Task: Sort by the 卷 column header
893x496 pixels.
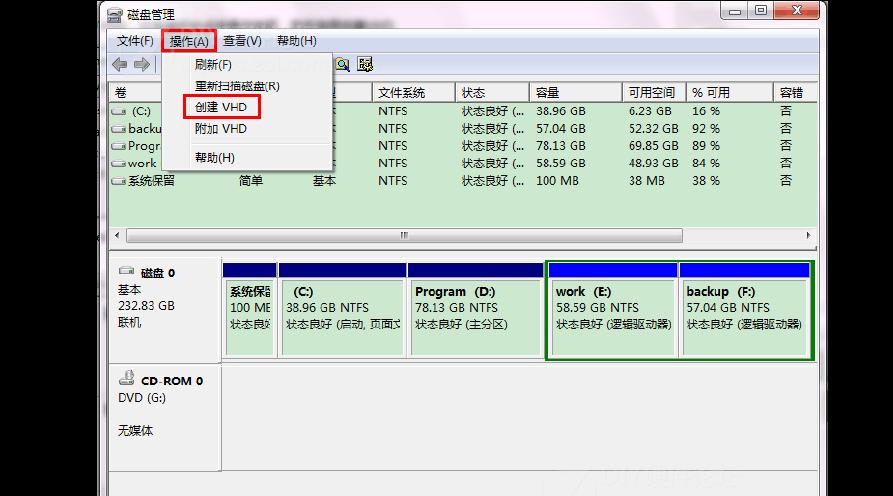Action: tap(136, 92)
